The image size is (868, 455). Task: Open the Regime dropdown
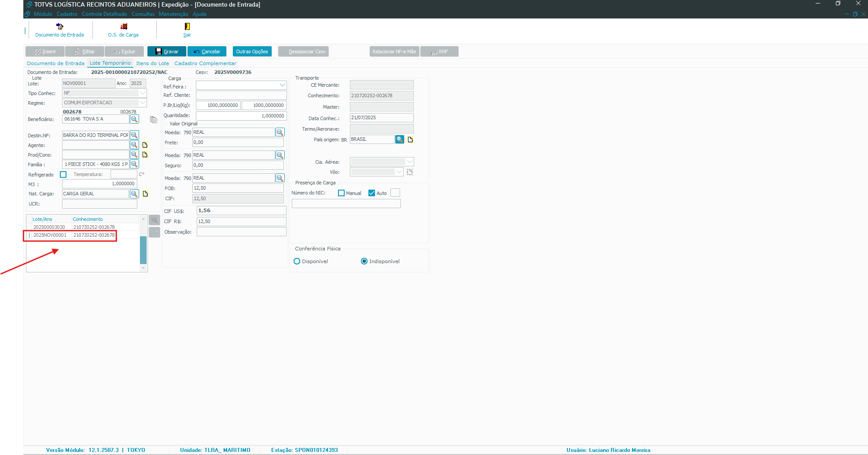click(x=143, y=103)
